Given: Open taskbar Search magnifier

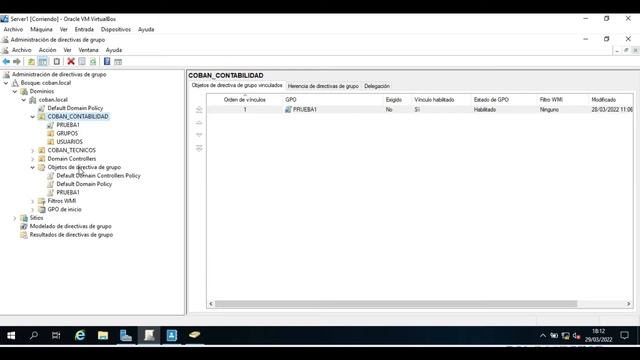Looking at the screenshot, I should pyautogui.click(x=34, y=336).
